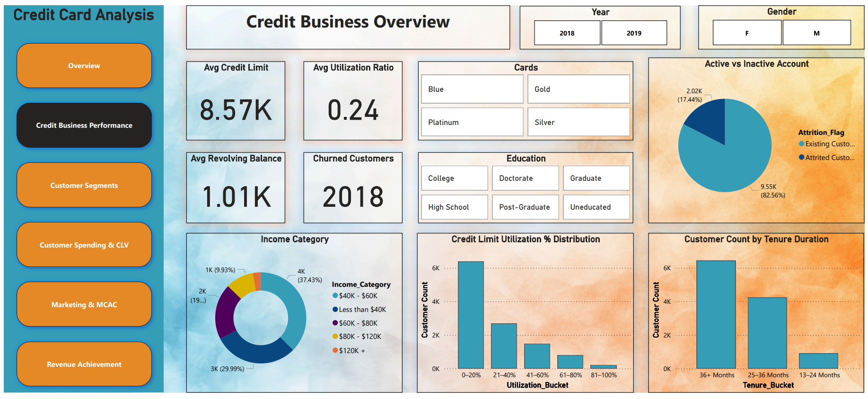Open Customer Spending & CLV page
The image size is (868, 399).
(84, 245)
